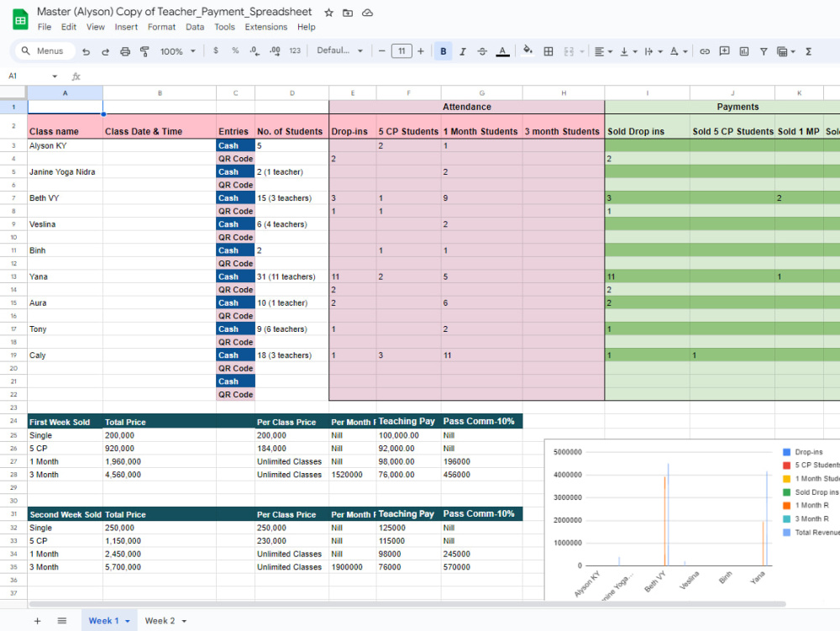Open text wrapping dropdown

click(654, 51)
